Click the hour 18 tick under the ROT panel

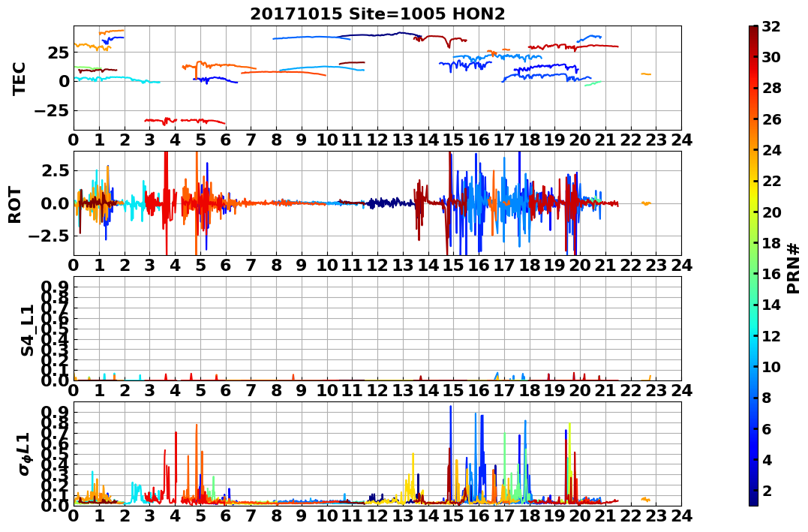(529, 265)
